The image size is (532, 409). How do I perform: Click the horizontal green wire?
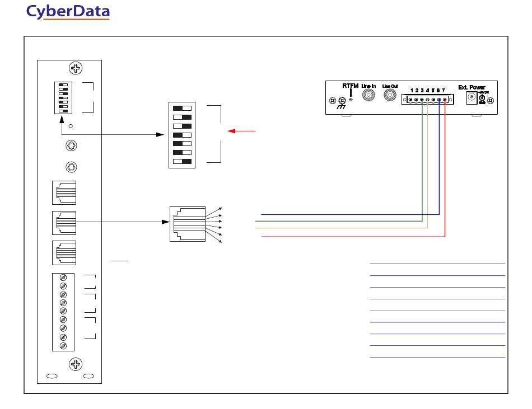pyautogui.click(x=339, y=221)
